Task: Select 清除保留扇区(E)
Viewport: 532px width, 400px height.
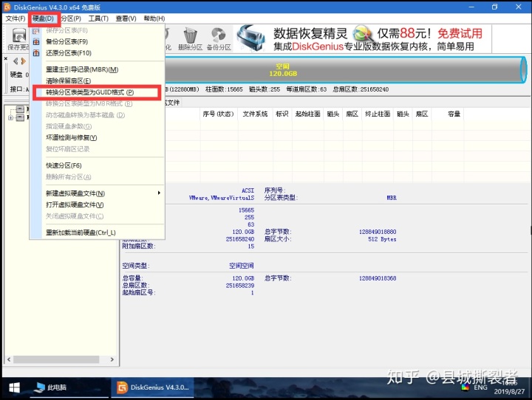Action: tap(98, 80)
